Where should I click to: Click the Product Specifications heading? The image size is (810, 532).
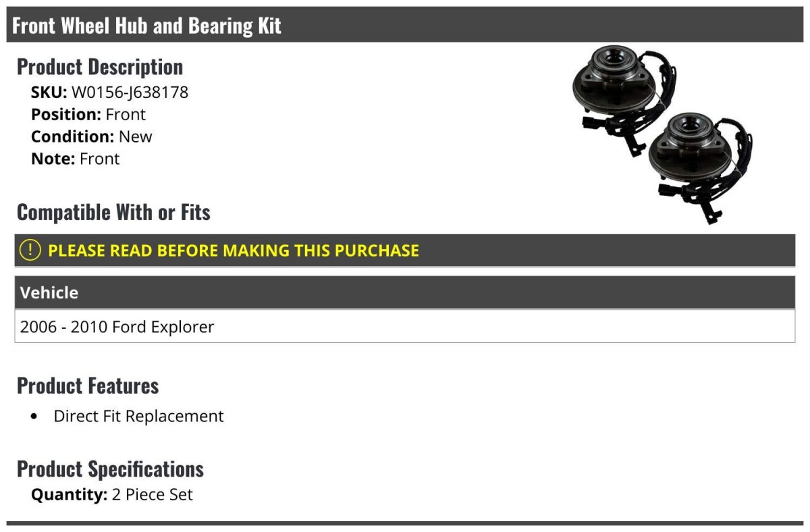coord(110,469)
